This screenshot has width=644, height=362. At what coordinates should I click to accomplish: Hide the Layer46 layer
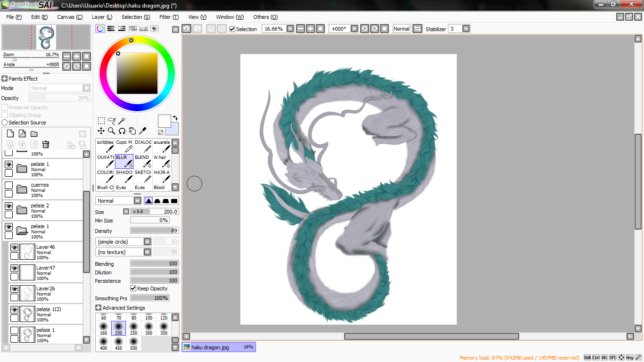[x=14, y=247]
